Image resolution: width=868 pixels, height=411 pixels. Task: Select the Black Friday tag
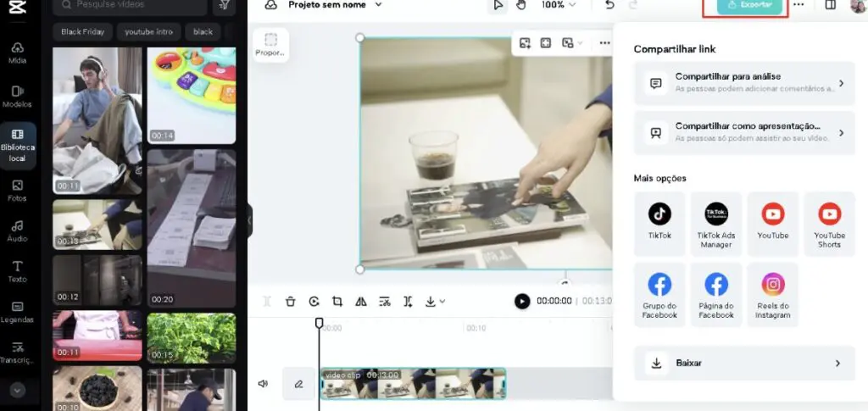pyautogui.click(x=82, y=32)
